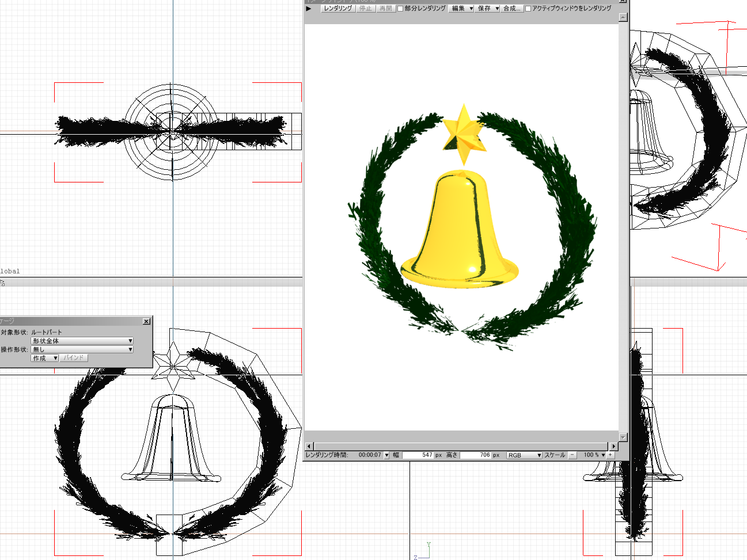Click vertical scrollbar down arrow
This screenshot has height=560, width=747.
[x=623, y=437]
